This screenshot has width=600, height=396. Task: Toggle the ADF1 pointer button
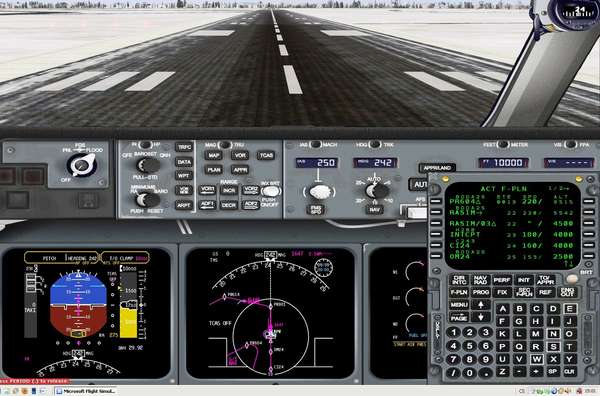(x=207, y=205)
